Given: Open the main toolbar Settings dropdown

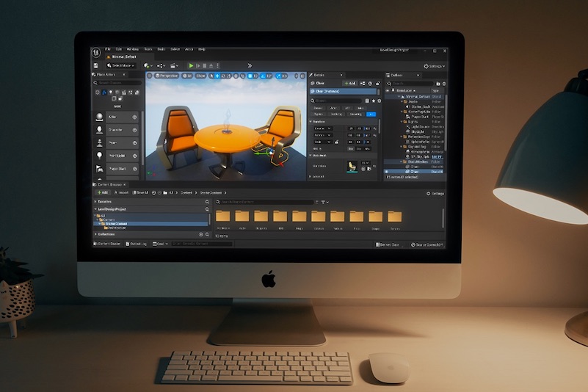Looking at the screenshot, I should click(x=435, y=66).
